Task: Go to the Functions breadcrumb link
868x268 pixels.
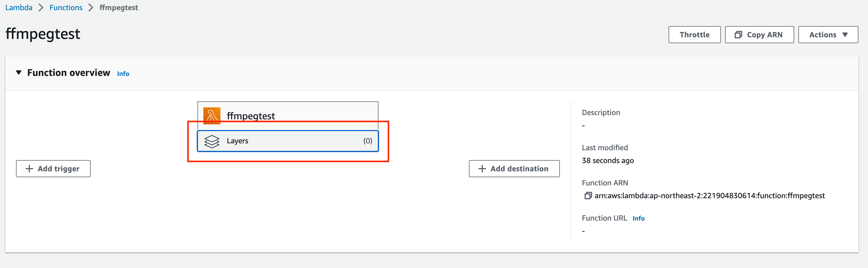Action: (66, 7)
